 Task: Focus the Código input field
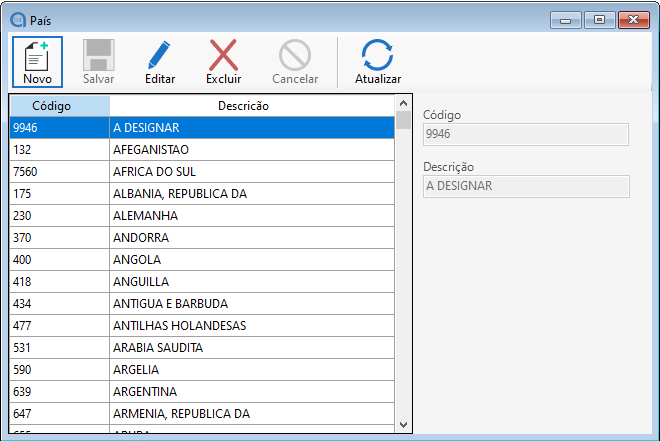click(x=526, y=134)
